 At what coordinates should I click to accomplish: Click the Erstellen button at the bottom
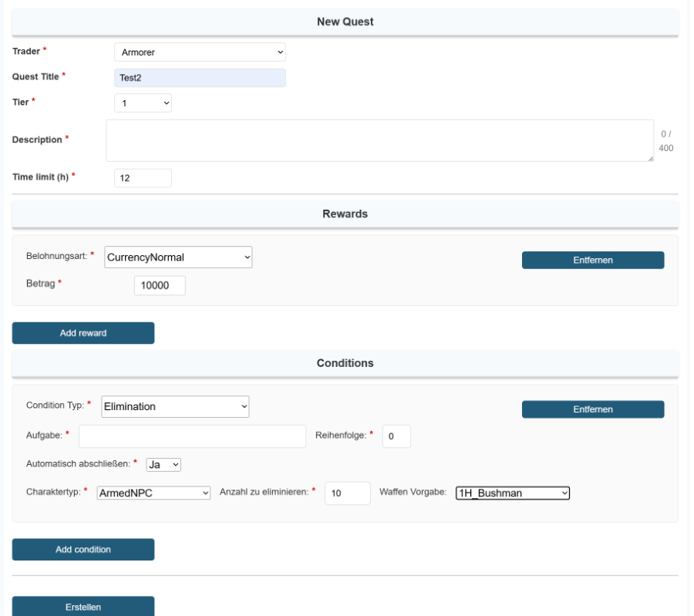tap(82, 607)
